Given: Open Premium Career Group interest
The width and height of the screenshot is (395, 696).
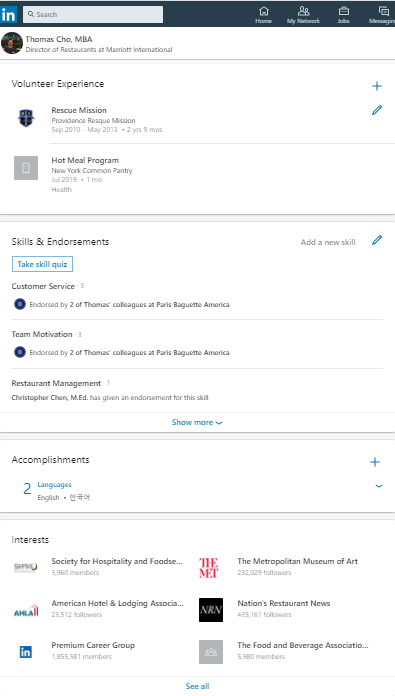Looking at the screenshot, I should 93,645.
